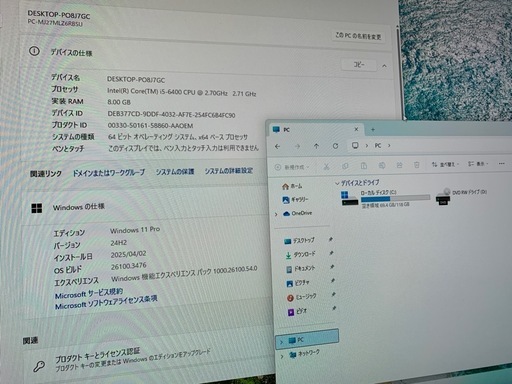Open the three-dot more options menu
The height and width of the screenshot is (384, 512).
pos(502,163)
